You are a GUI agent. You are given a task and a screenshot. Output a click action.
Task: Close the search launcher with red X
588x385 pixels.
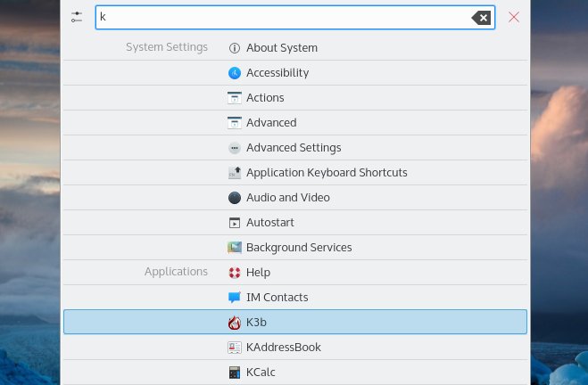514,17
